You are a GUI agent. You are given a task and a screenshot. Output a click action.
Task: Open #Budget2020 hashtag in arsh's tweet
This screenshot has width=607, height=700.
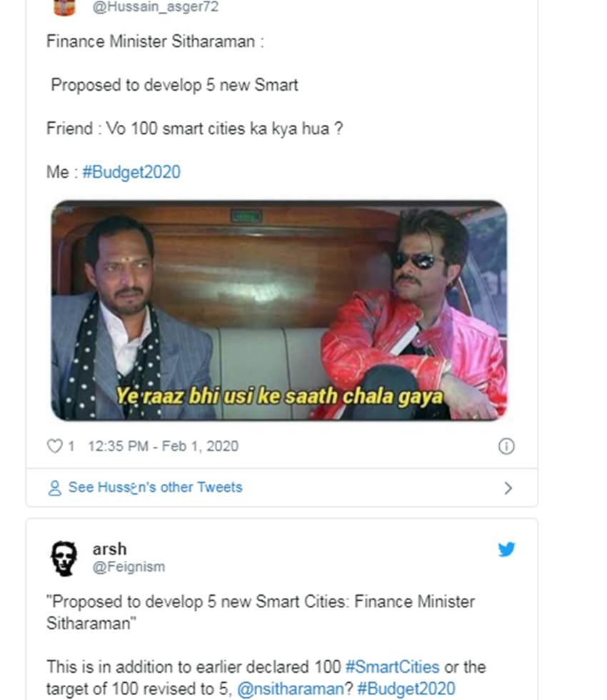pyautogui.click(x=406, y=689)
